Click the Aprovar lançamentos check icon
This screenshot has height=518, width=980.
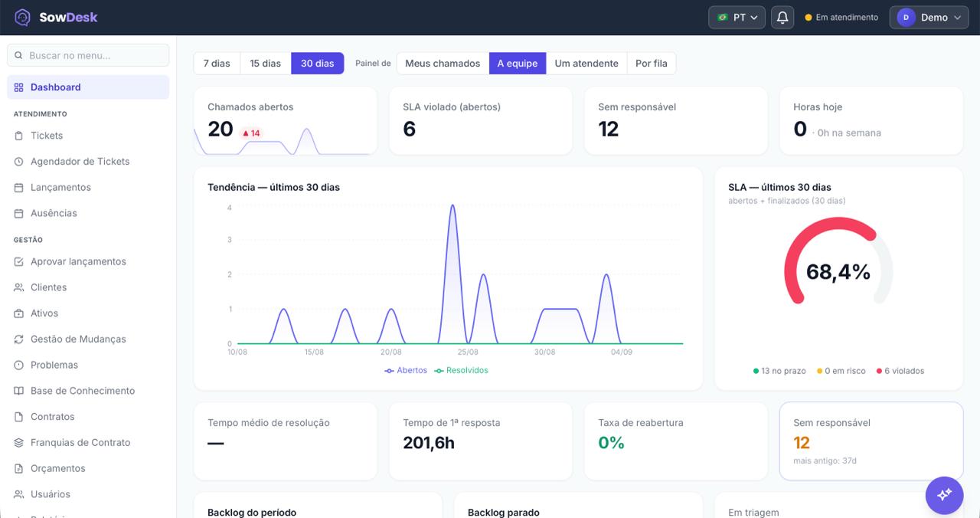pos(19,261)
